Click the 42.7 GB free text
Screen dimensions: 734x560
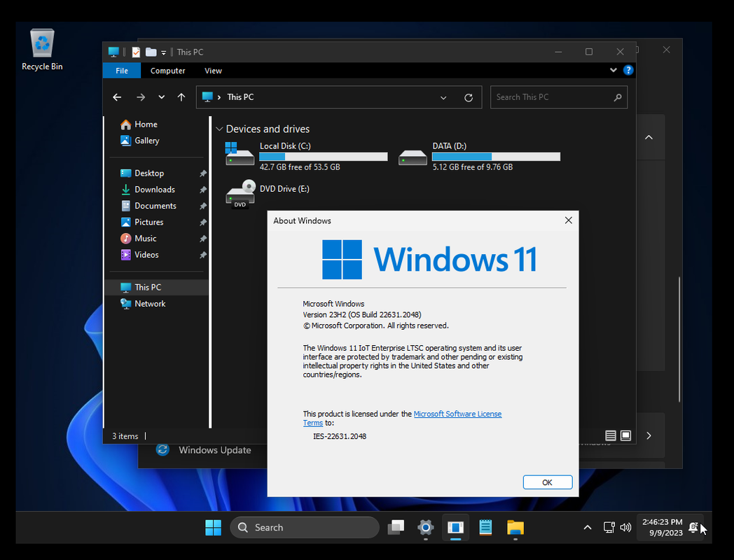(300, 167)
